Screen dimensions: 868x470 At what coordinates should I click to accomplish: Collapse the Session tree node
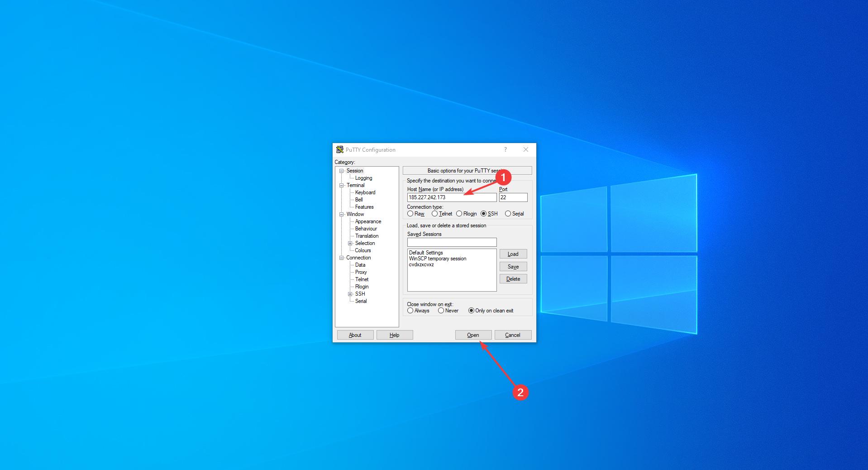[342, 171]
